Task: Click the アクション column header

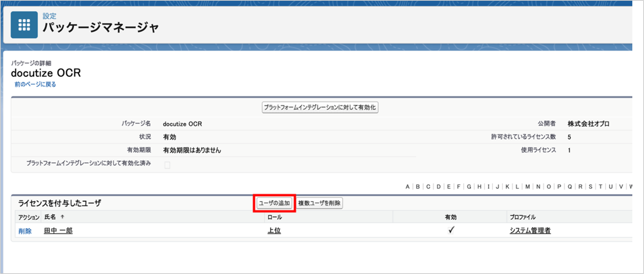Action: coord(29,217)
